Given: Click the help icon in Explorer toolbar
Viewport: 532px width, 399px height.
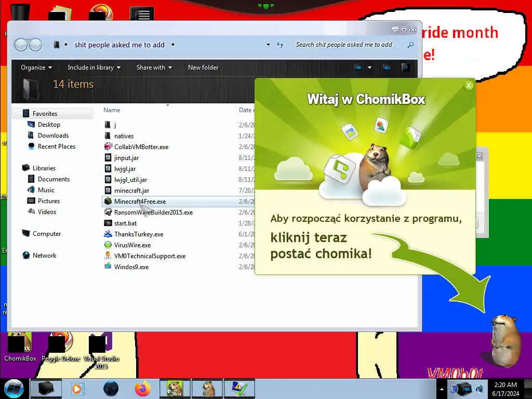Looking at the screenshot, I should click(x=405, y=67).
